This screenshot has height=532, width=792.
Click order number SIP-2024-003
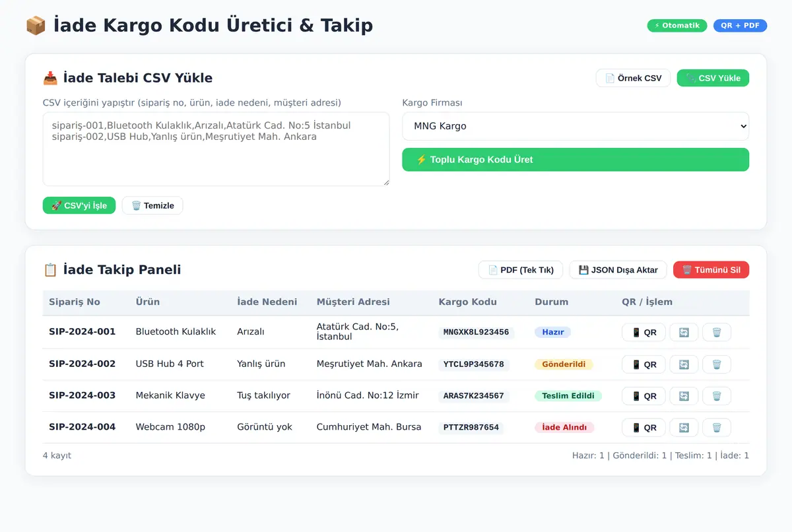[82, 396]
